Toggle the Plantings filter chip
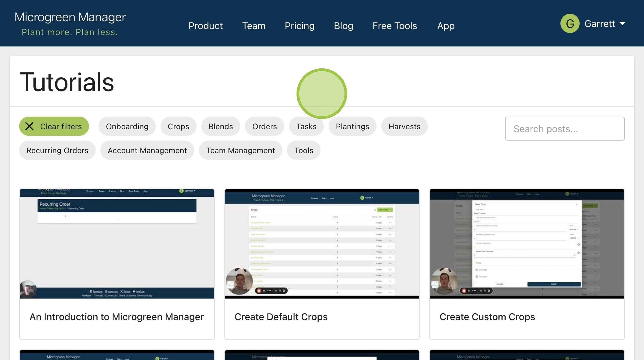 tap(352, 126)
